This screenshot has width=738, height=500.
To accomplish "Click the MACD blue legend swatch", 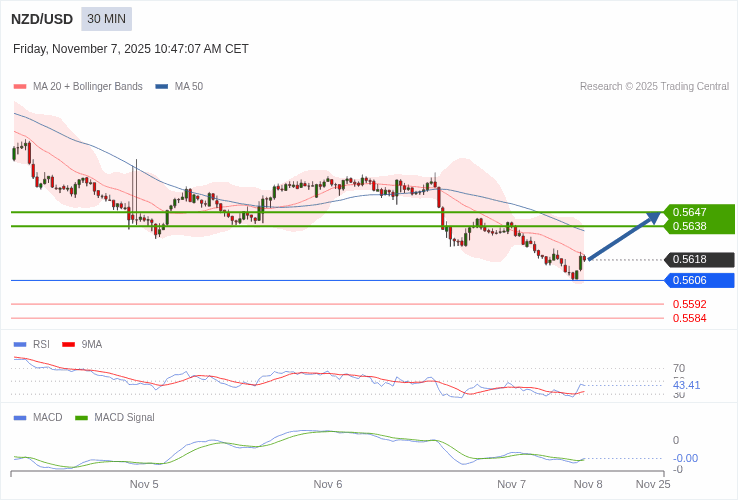I will coord(20,418).
